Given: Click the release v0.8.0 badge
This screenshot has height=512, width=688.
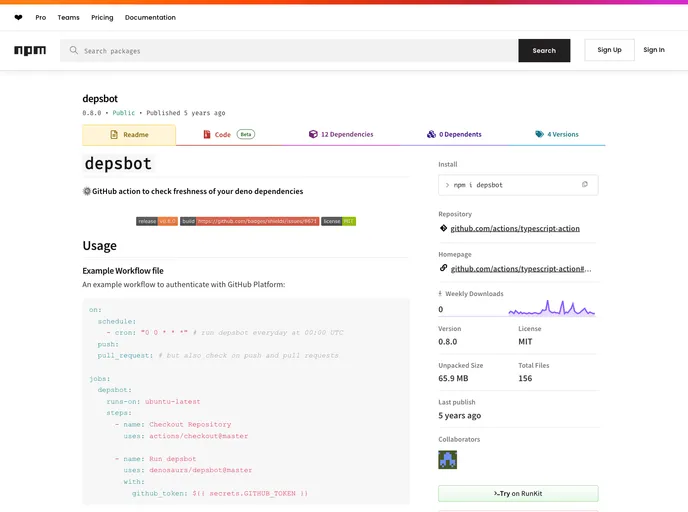Looking at the screenshot, I should (157, 221).
